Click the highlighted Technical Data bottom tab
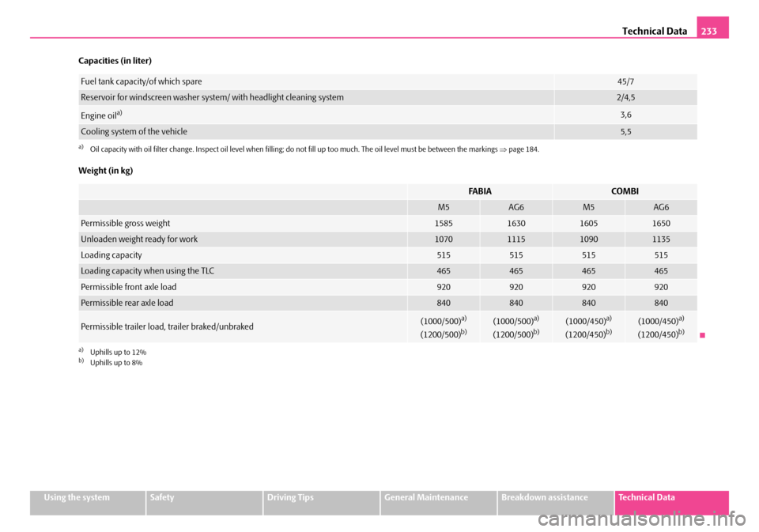The image size is (759, 532). tap(670, 497)
